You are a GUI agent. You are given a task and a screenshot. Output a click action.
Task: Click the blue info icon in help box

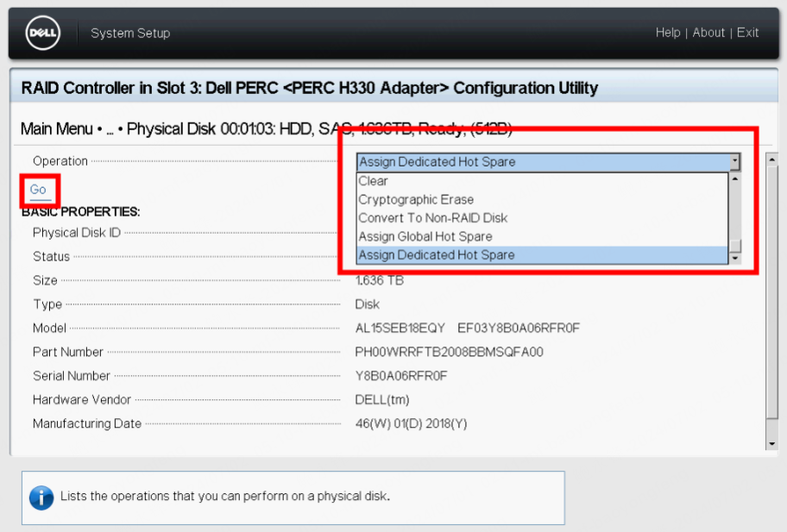coord(41,498)
